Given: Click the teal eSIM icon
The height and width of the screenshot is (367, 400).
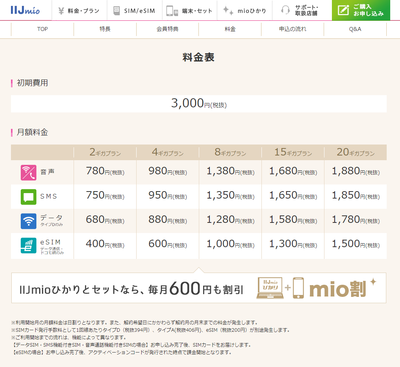Looking at the screenshot, I should coord(28,245).
